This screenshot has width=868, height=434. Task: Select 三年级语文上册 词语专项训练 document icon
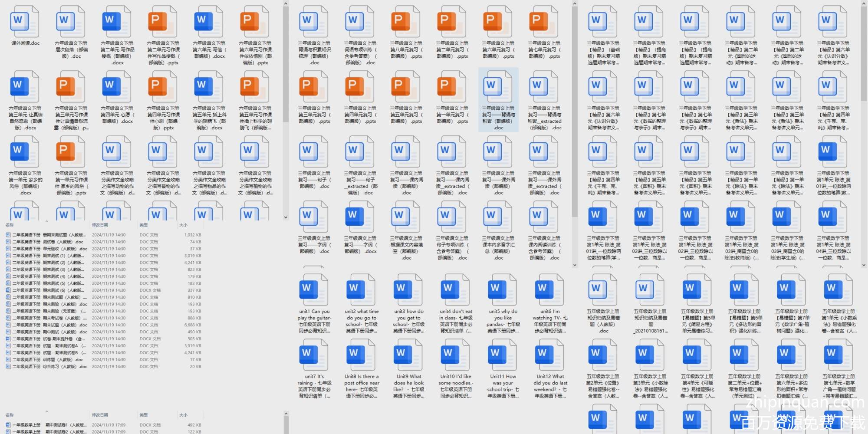[360, 21]
